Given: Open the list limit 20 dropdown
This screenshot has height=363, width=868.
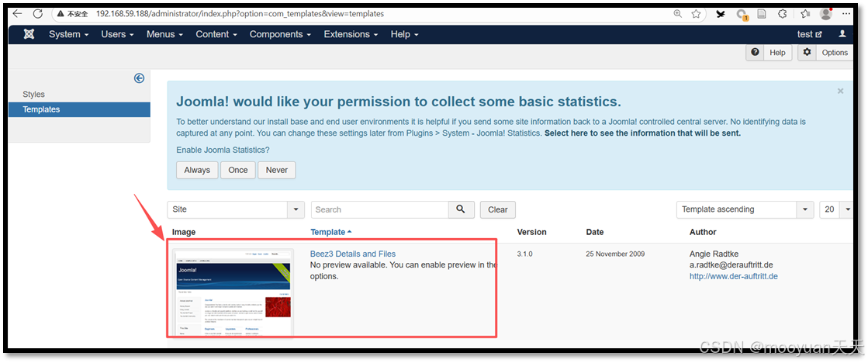Looking at the screenshot, I should pos(836,209).
